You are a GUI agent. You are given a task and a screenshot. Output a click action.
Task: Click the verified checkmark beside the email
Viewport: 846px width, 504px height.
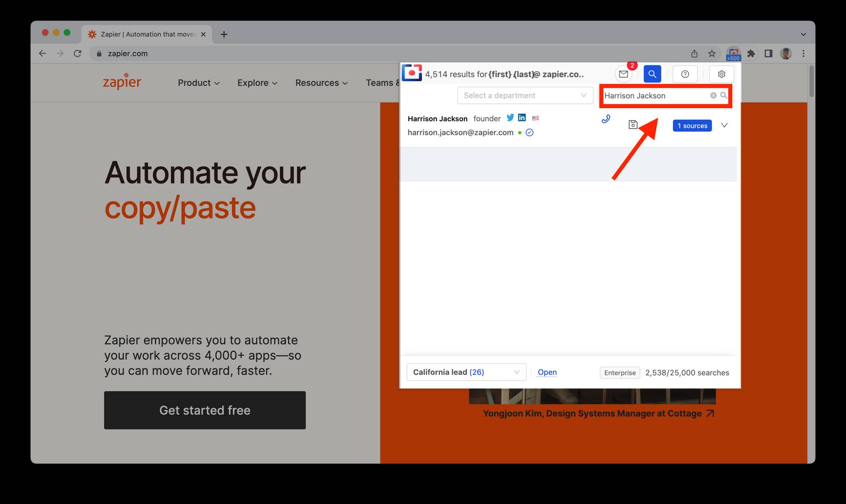530,132
